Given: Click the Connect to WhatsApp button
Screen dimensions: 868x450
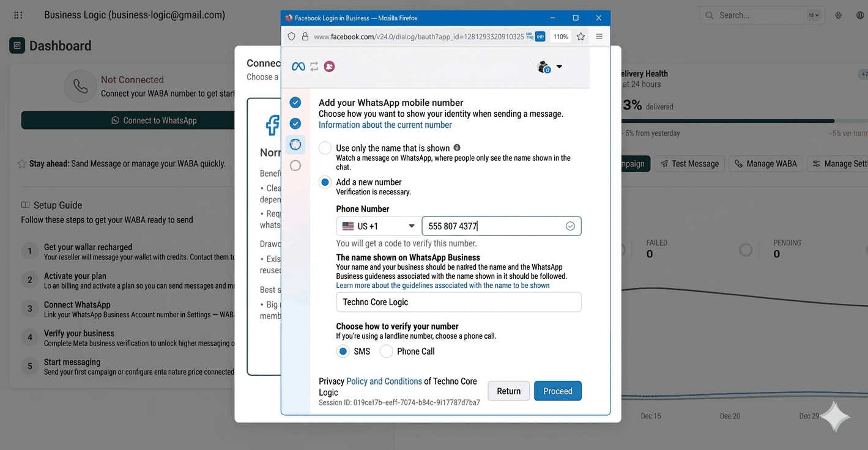Looking at the screenshot, I should point(128,120).
